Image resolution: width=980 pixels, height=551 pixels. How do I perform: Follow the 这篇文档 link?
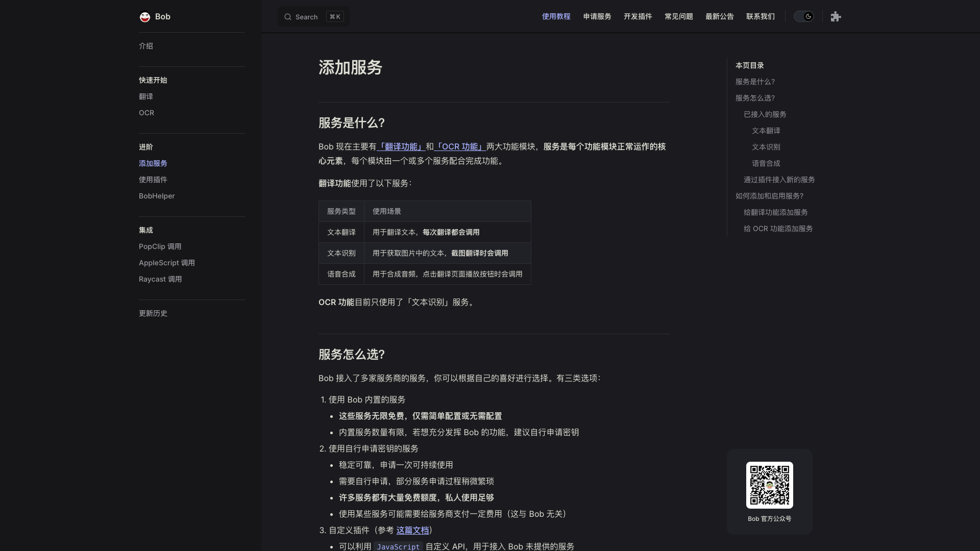pos(412,531)
